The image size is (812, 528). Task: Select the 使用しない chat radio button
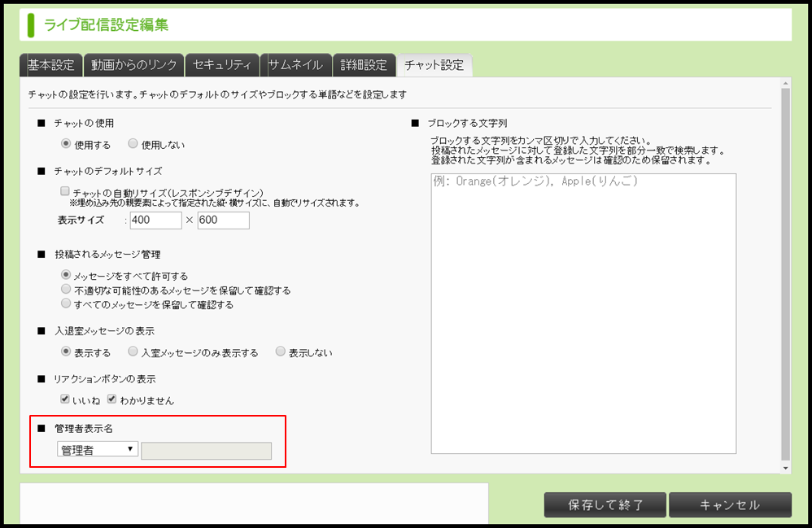pyautogui.click(x=133, y=143)
